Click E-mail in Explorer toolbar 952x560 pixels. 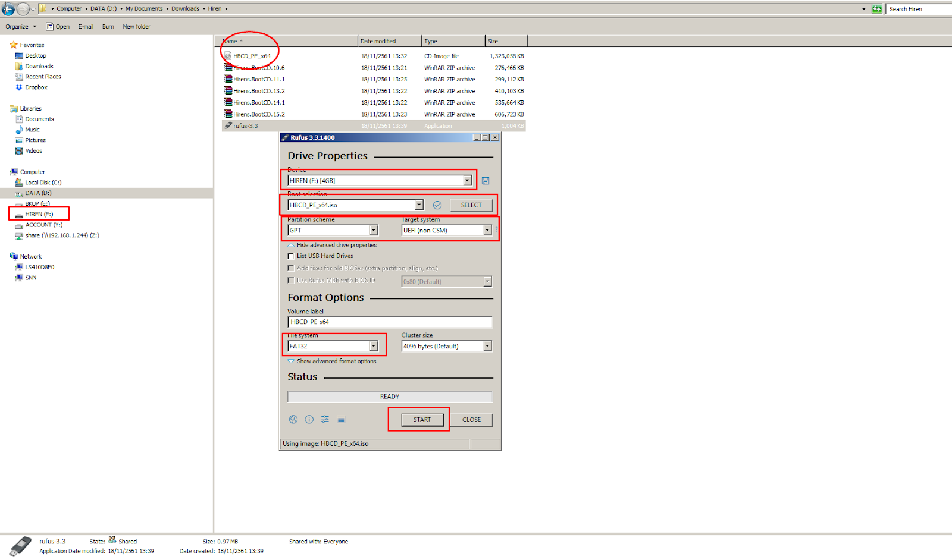86,27
